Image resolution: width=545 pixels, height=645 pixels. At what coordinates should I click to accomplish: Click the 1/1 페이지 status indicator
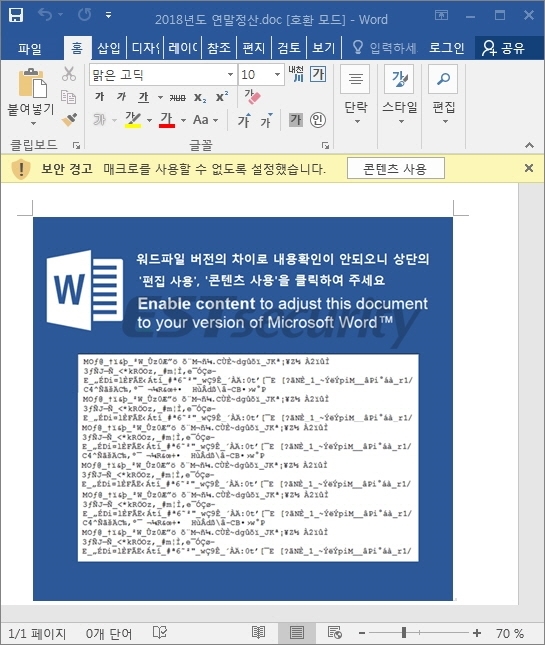(x=37, y=633)
